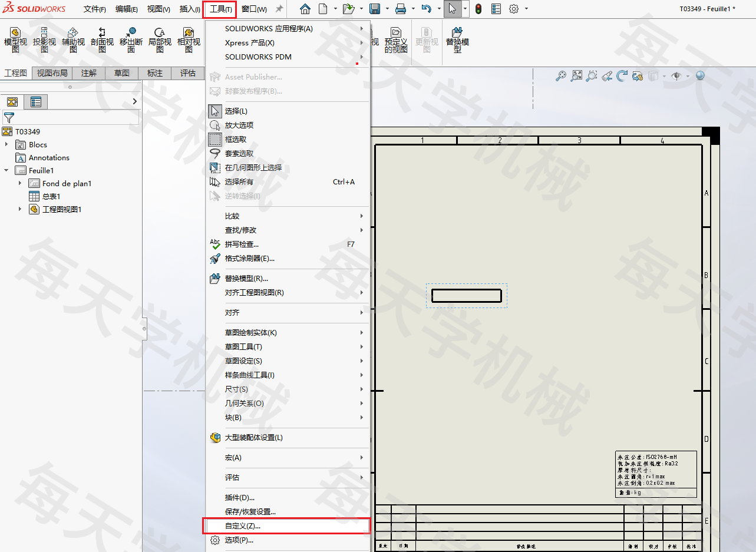
Task: Open the 窗口(W) menu
Action: pyautogui.click(x=254, y=9)
